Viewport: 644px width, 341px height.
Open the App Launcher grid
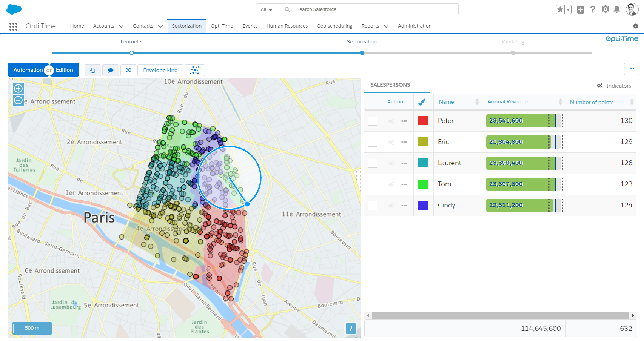(x=13, y=26)
